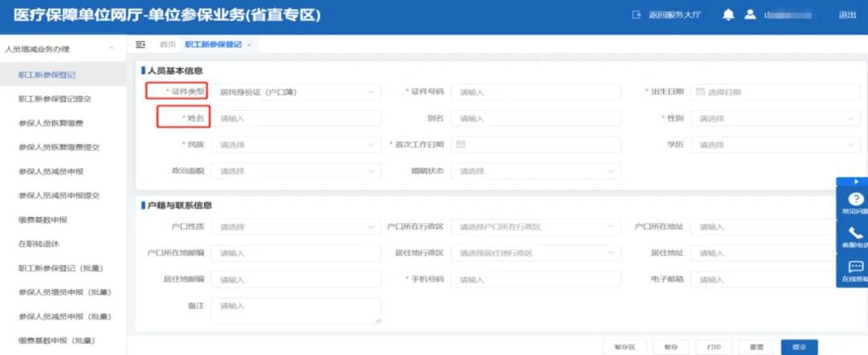Select 职工新参保登记 tab

pos(213,45)
